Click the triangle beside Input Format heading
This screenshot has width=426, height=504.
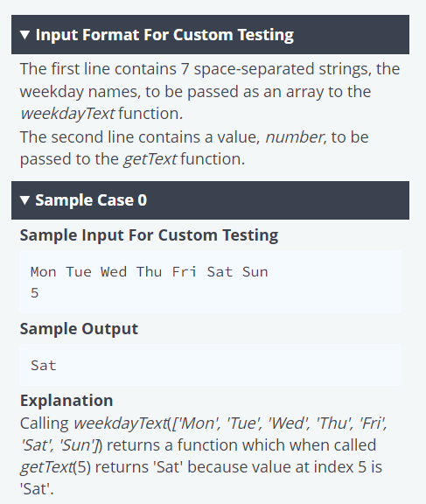tap(24, 35)
